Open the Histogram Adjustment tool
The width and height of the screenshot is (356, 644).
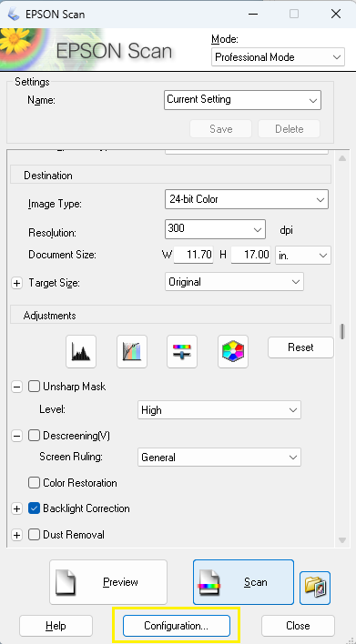pyautogui.click(x=81, y=351)
